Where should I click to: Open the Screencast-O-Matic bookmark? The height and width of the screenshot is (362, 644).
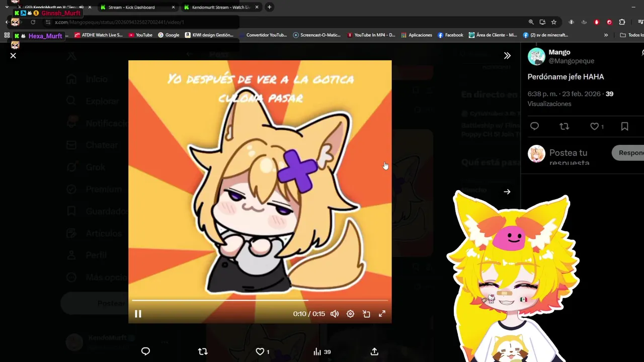317,35
